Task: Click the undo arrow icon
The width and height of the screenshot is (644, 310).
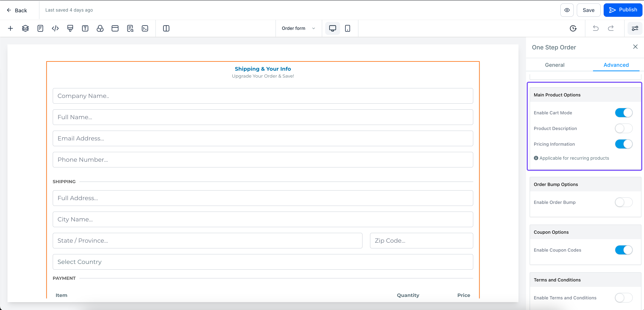Action: (x=595, y=29)
